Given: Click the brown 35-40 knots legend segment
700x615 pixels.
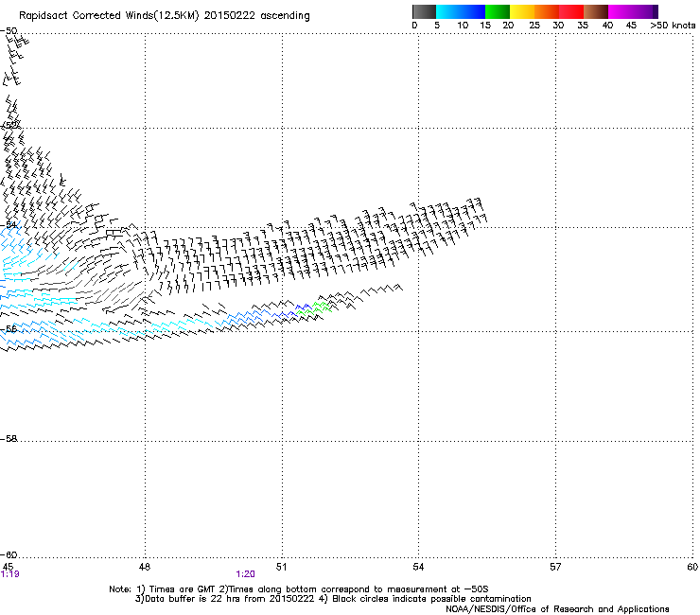Looking at the screenshot, I should (596, 11).
